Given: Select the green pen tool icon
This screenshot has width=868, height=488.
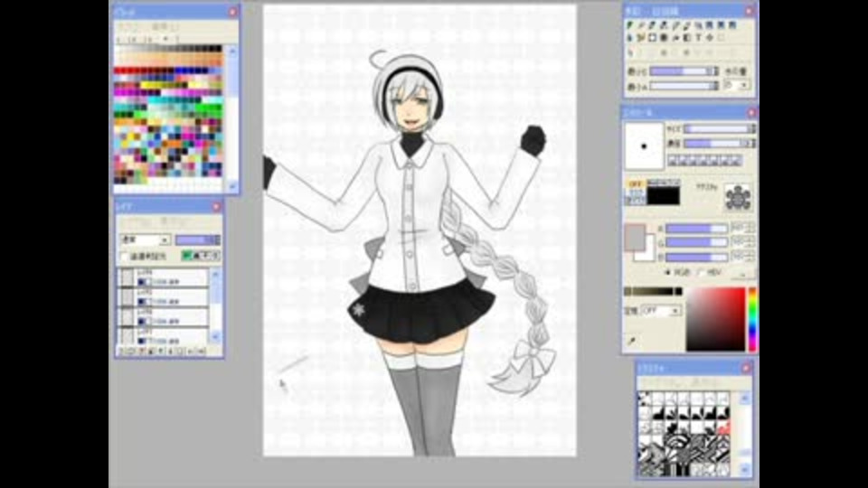Looking at the screenshot, I should pos(630,25).
